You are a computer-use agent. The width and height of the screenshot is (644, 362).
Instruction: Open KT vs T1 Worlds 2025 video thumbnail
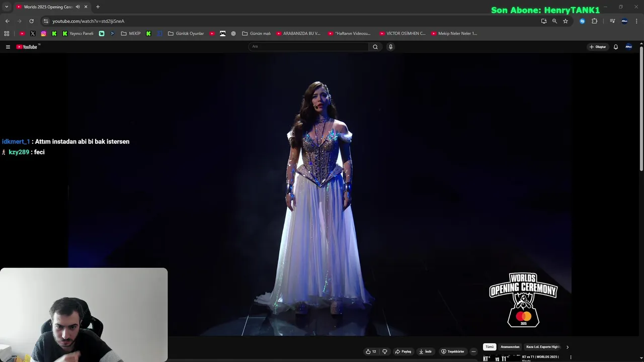[501, 359]
